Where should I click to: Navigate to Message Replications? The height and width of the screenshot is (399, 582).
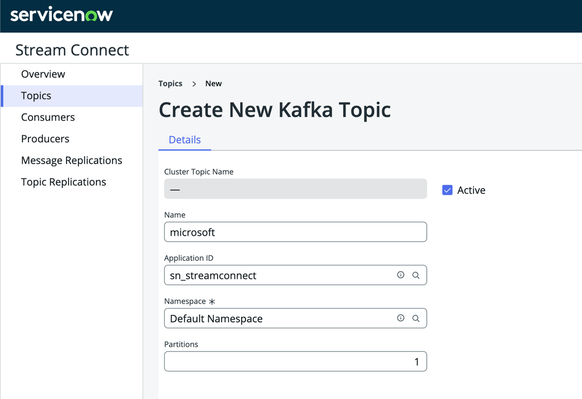pyautogui.click(x=72, y=160)
